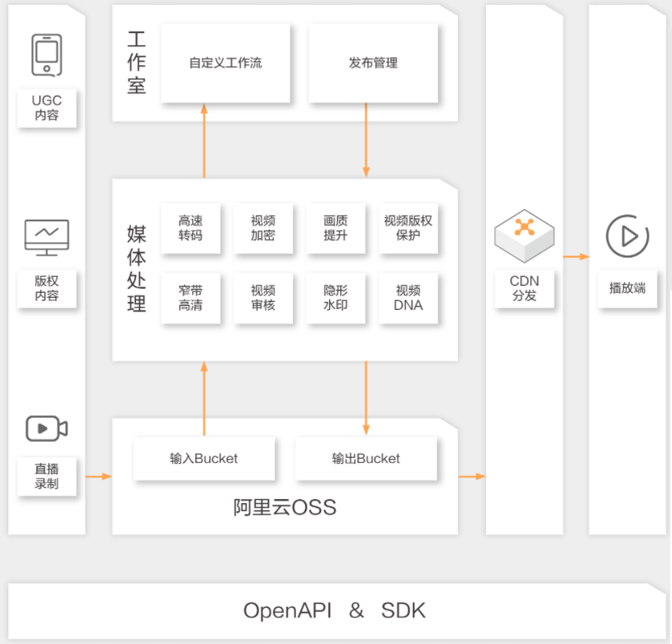Click the CDN cube network icon

pyautogui.click(x=524, y=236)
